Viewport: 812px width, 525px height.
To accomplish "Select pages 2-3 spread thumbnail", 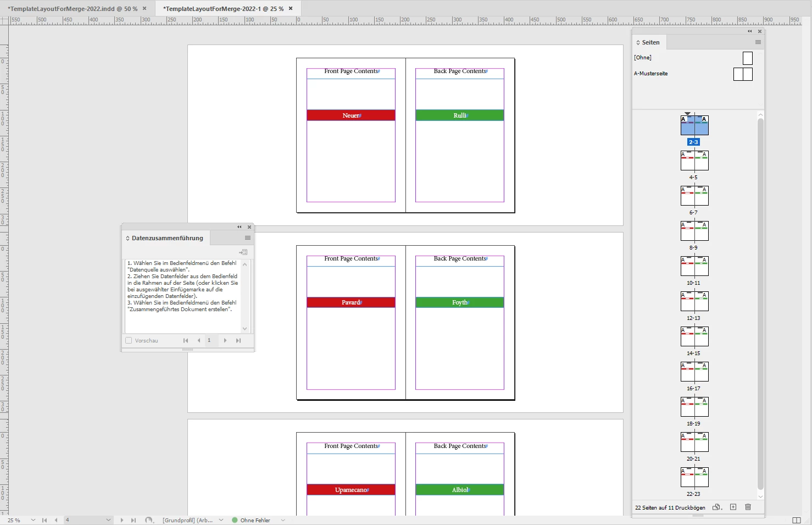I will point(694,125).
